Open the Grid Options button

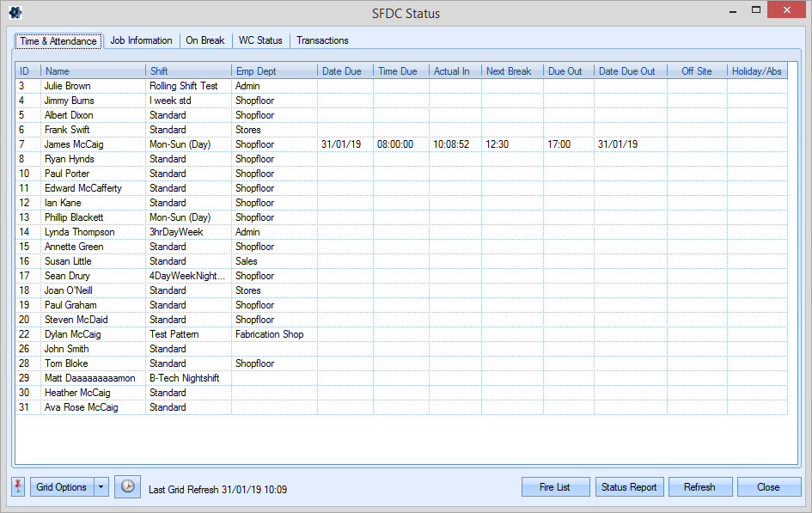coord(61,486)
